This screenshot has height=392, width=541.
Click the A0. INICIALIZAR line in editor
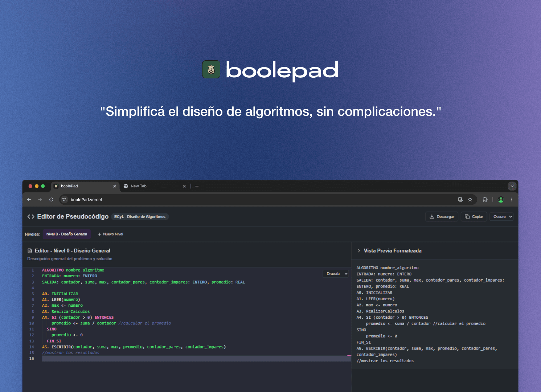60,294
